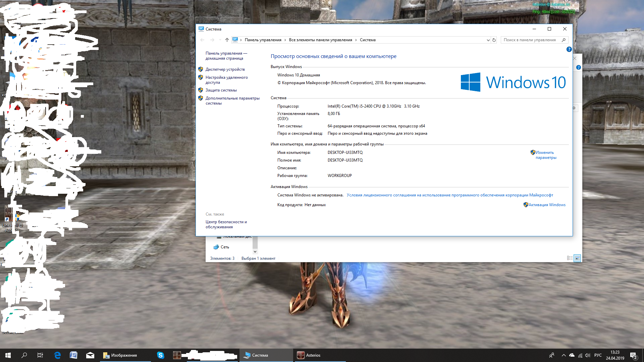
Task: Select 'Сеть' item in Explorer window behind
Action: pyautogui.click(x=225, y=247)
